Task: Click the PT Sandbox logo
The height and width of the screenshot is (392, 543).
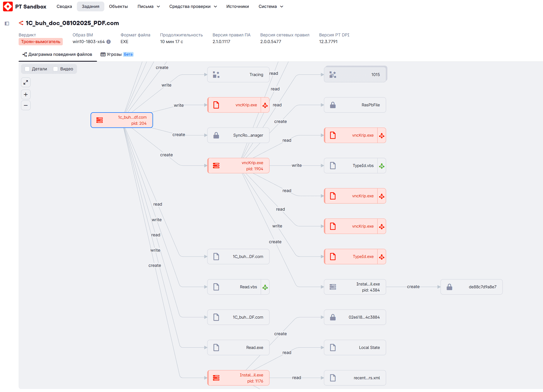Action: pos(8,6)
